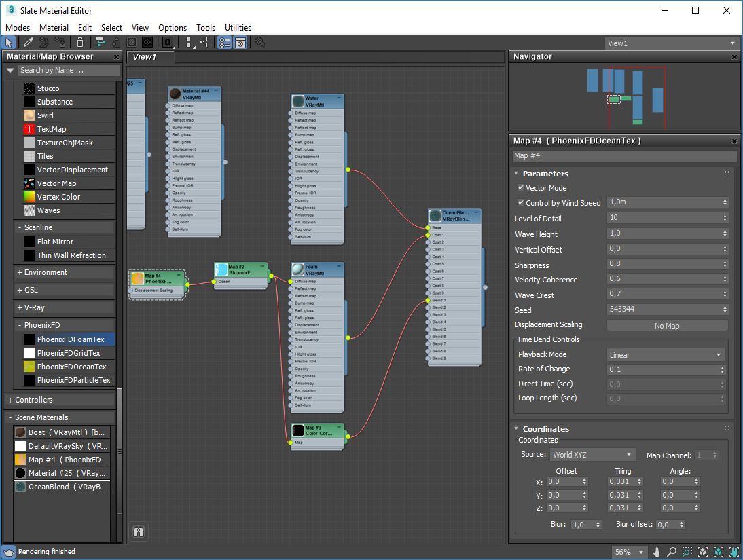Viewport: 743px width, 560px height.
Task: Toggle the Vector Mode checkbox
Action: tap(521, 187)
